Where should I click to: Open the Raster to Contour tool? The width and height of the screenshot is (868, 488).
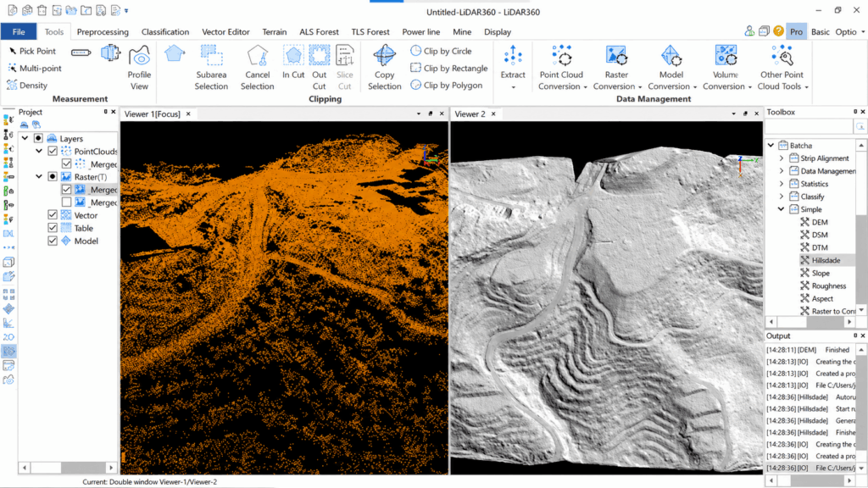click(x=827, y=311)
